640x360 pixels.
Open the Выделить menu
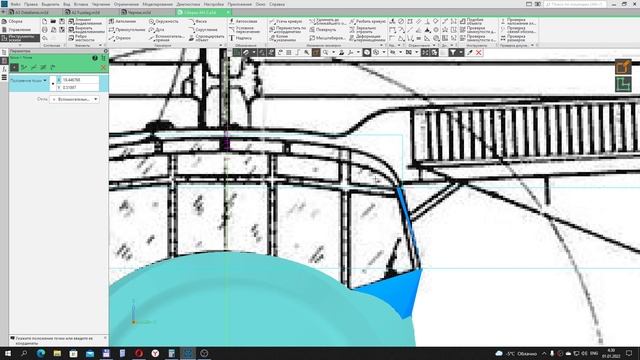(50, 4)
